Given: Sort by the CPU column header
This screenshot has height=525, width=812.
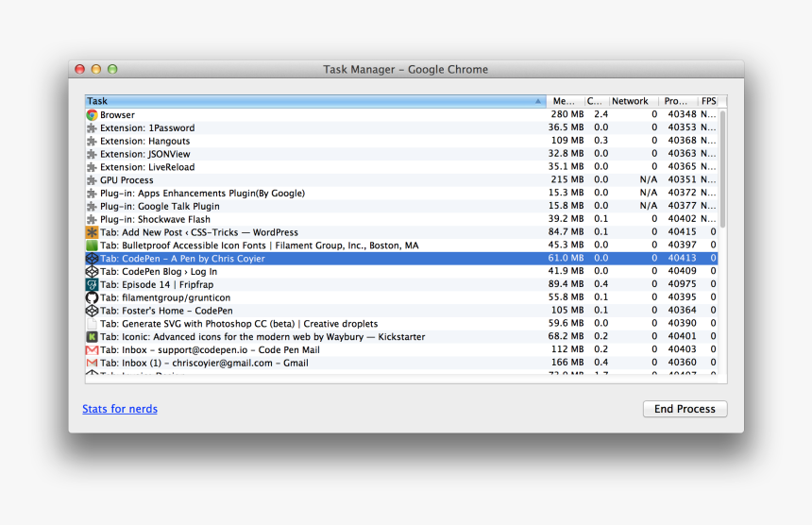Looking at the screenshot, I should coord(597,101).
